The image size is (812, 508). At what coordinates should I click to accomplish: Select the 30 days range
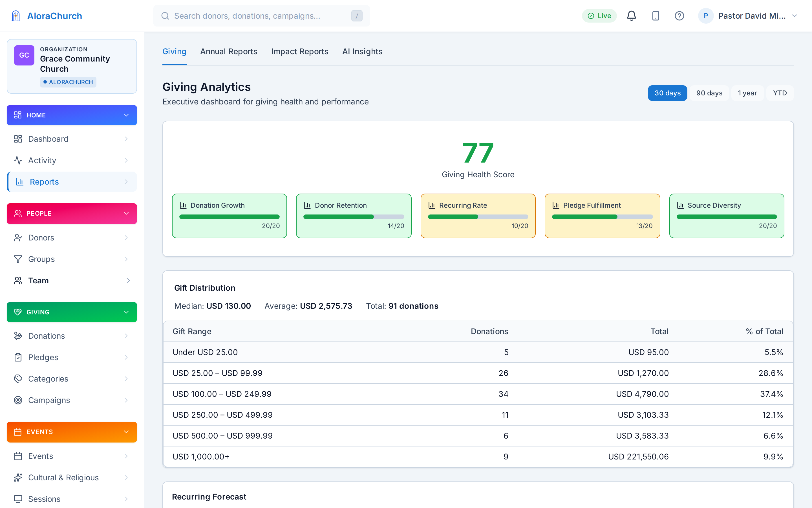[x=667, y=93]
